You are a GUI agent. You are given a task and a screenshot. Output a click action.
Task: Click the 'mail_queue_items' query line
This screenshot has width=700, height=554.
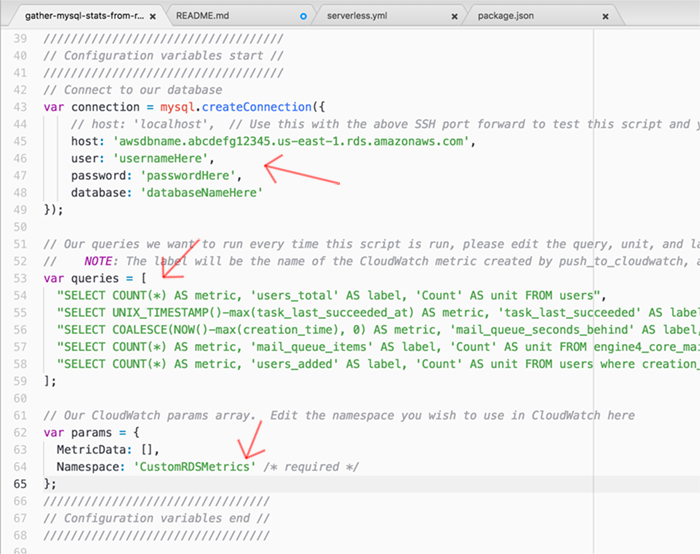(379, 347)
